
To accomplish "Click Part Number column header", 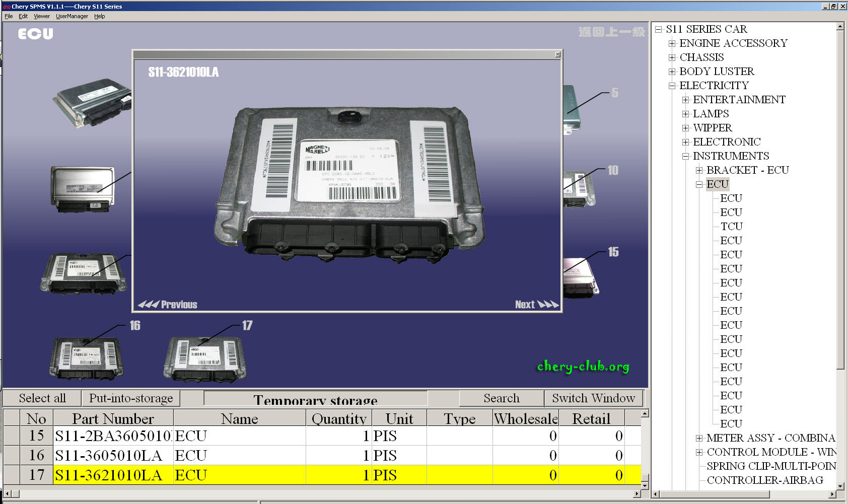I will (x=113, y=418).
